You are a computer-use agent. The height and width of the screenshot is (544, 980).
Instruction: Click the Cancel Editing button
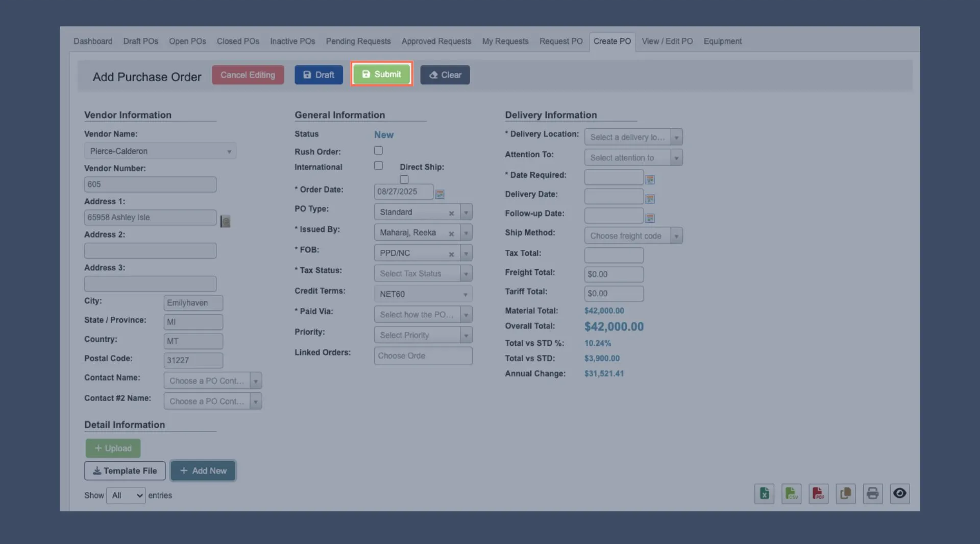coord(248,75)
